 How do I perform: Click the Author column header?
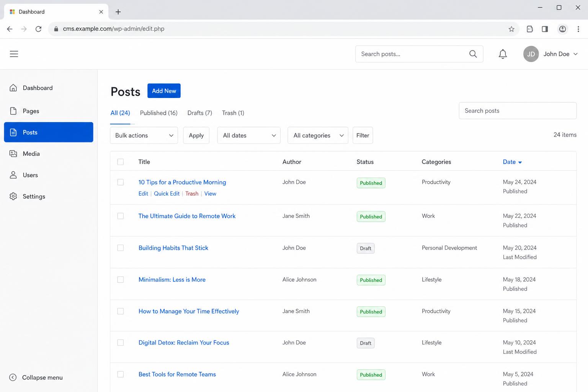coord(292,162)
